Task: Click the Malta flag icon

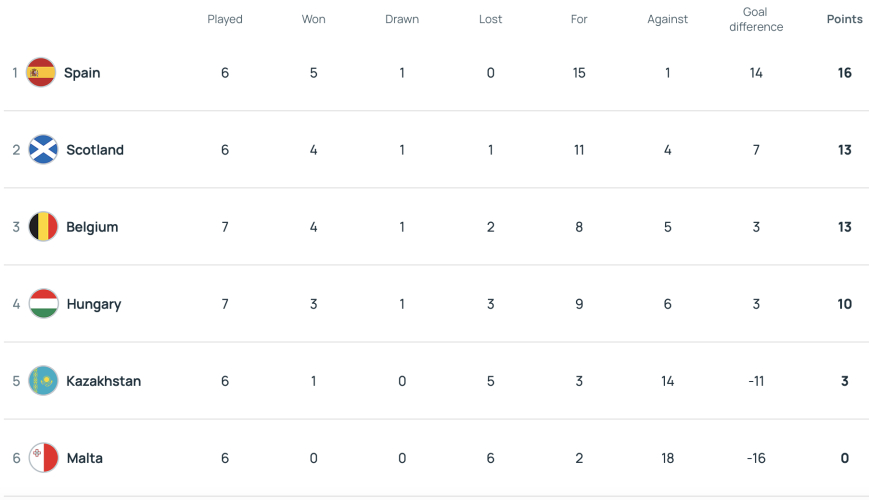Action: (43, 458)
